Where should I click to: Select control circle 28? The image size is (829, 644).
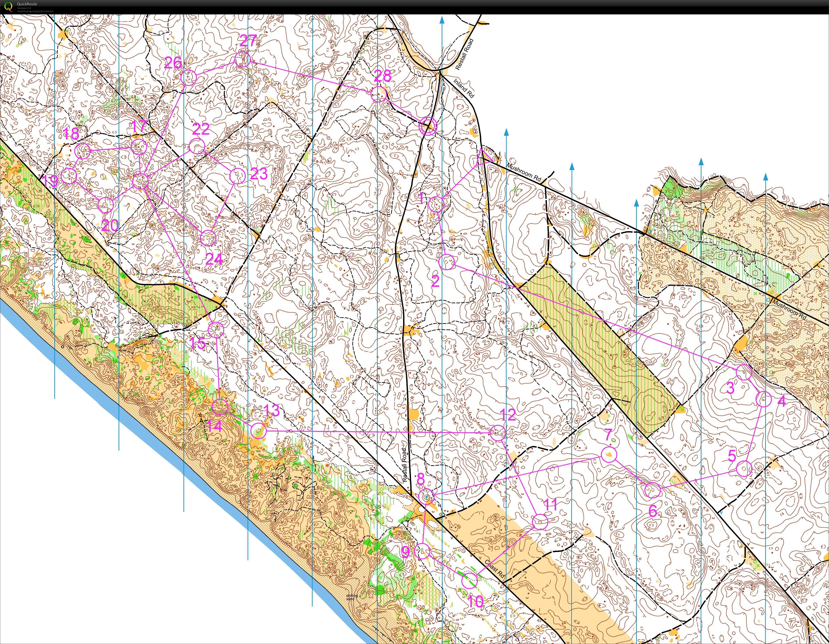(x=378, y=94)
